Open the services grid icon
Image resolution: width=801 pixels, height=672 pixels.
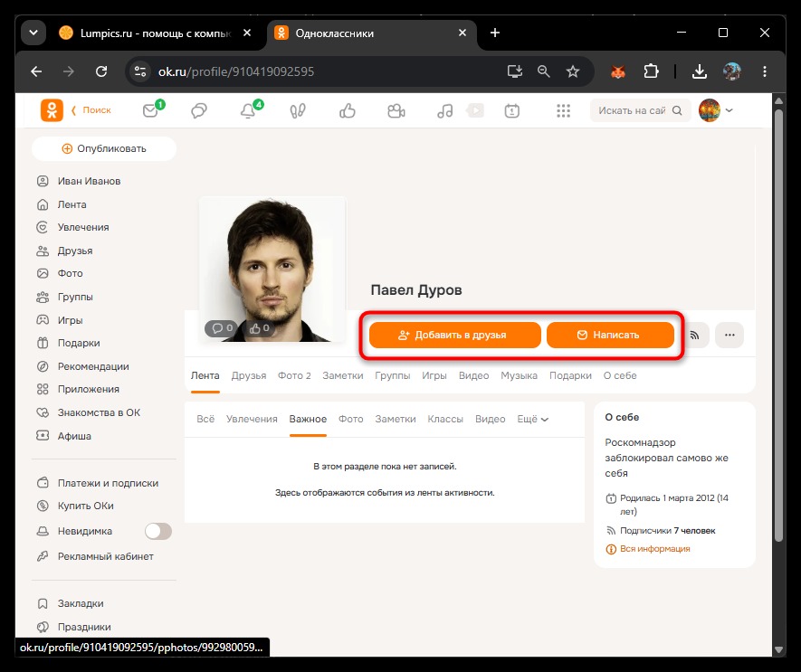click(x=563, y=110)
